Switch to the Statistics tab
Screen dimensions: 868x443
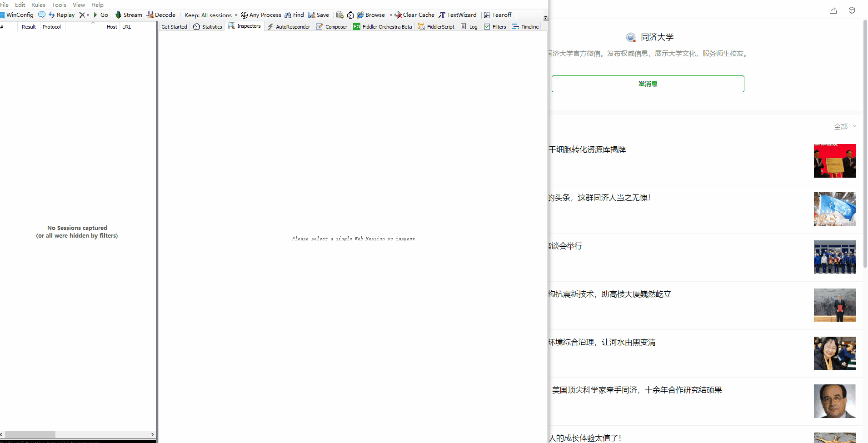208,27
